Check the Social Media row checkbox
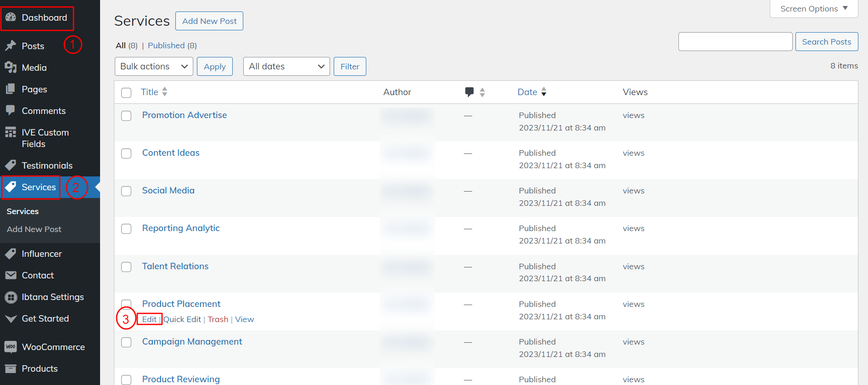 pyautogui.click(x=126, y=191)
